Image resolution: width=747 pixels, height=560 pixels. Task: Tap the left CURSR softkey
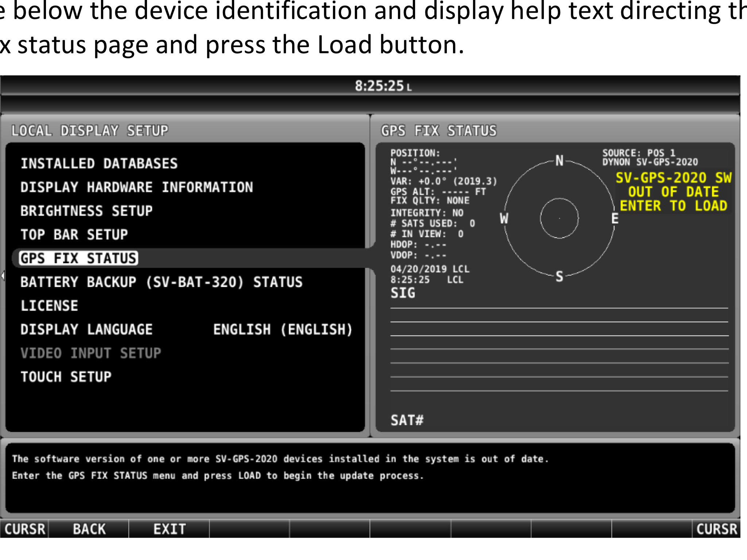coord(24,529)
